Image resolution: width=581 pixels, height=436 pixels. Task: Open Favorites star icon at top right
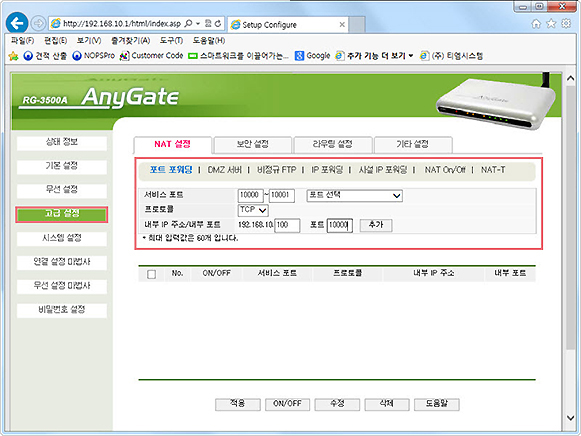tap(551, 24)
